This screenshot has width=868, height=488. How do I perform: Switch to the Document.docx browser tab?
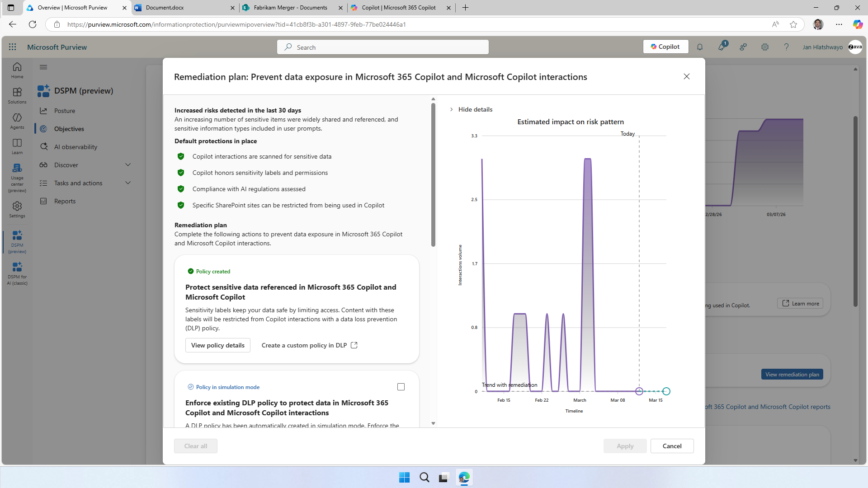185,8
